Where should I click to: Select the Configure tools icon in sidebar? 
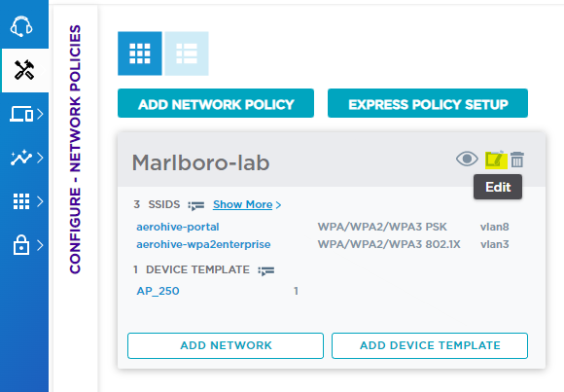[24, 70]
